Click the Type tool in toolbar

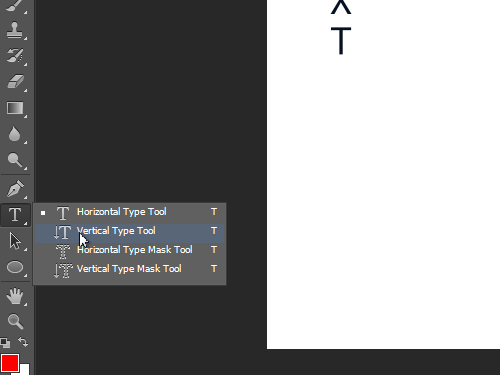(15, 215)
